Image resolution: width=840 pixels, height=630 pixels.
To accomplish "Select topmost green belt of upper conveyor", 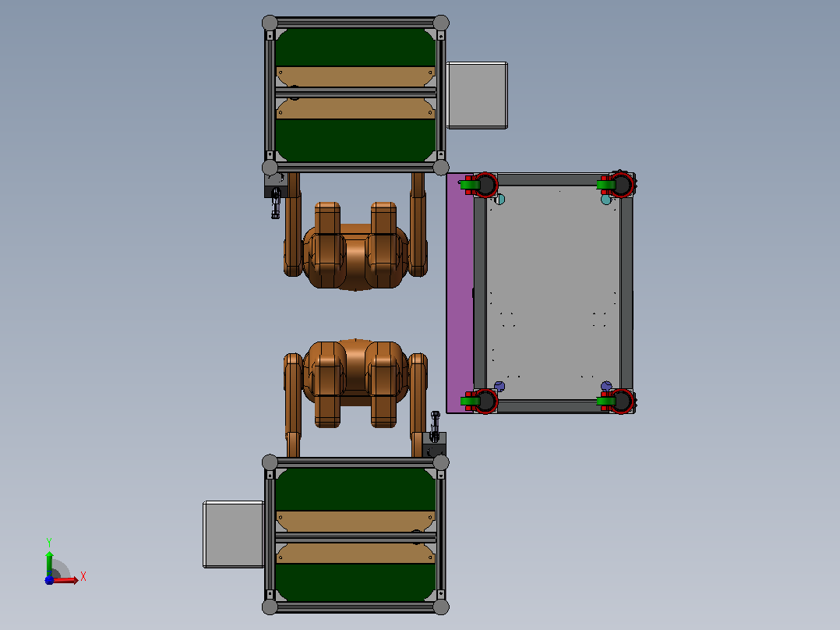I will click(355, 48).
